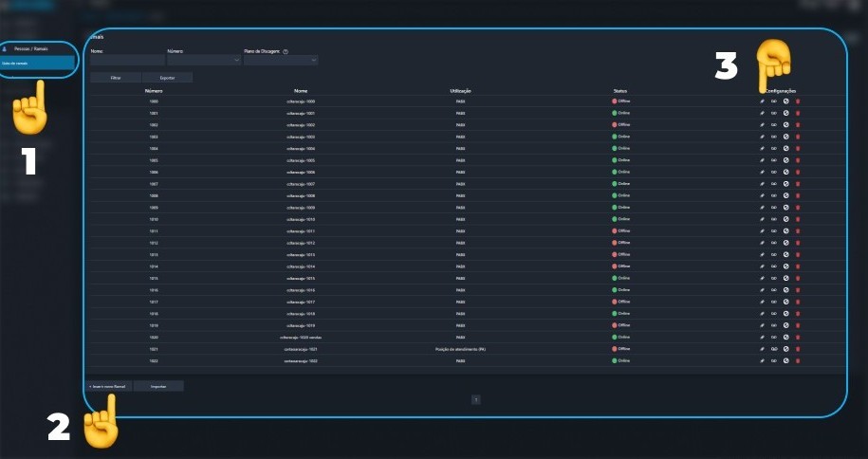Click the Online status of extension 1005
The width and height of the screenshot is (868, 459).
[621, 160]
